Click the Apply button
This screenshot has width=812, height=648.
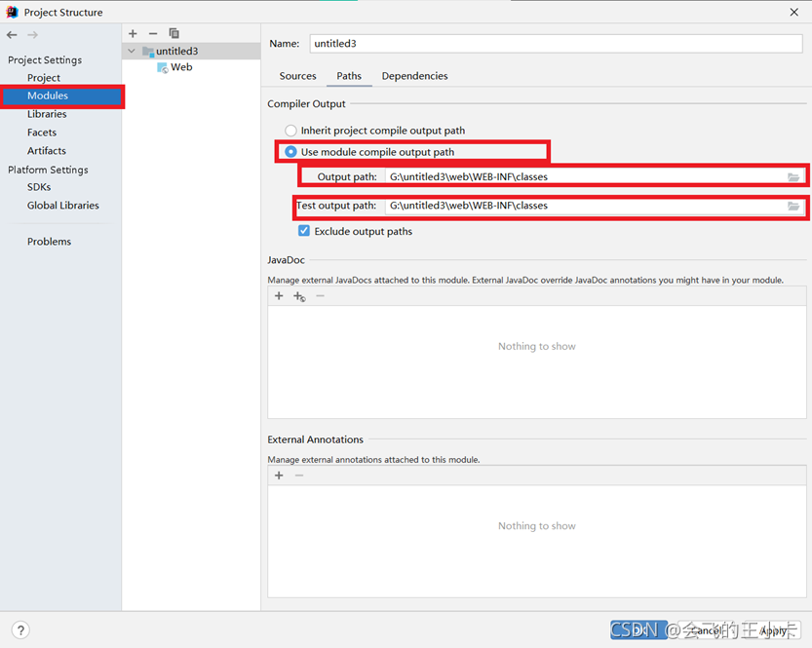click(x=773, y=630)
